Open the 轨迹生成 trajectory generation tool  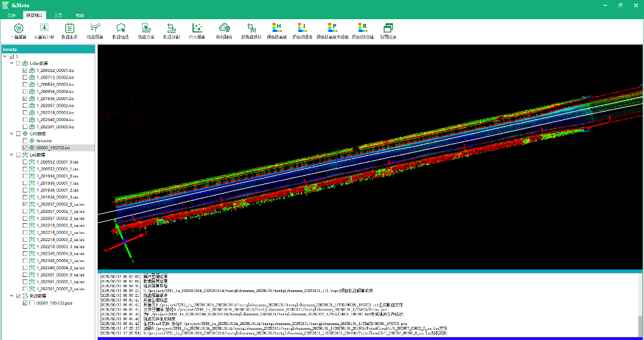(69, 29)
